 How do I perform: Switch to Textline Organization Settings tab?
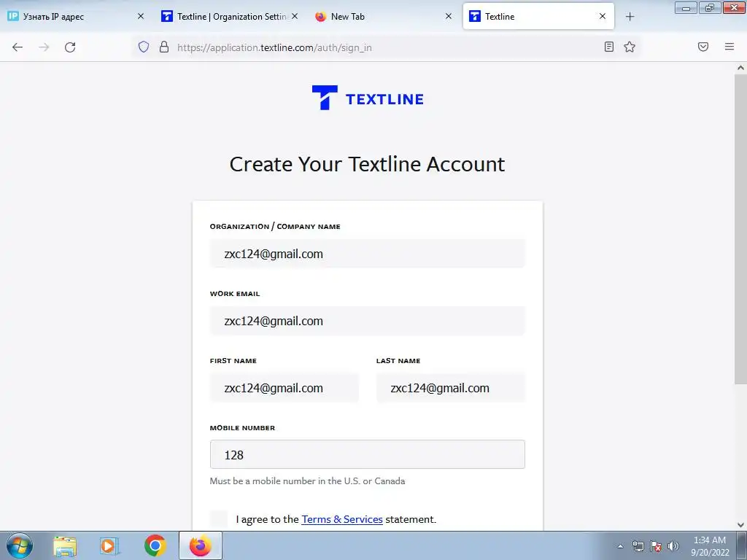point(230,17)
